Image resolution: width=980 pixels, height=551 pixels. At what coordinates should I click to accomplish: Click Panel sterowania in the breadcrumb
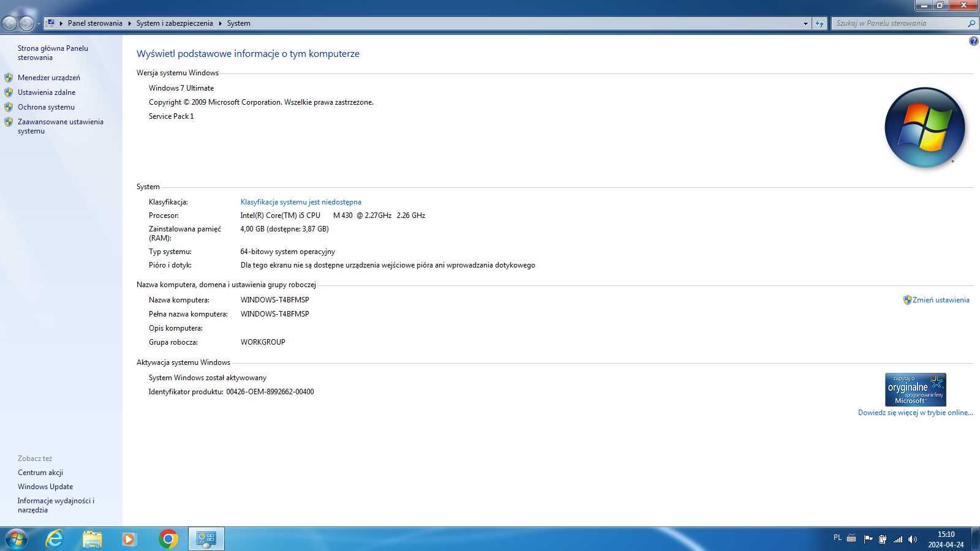click(x=95, y=23)
